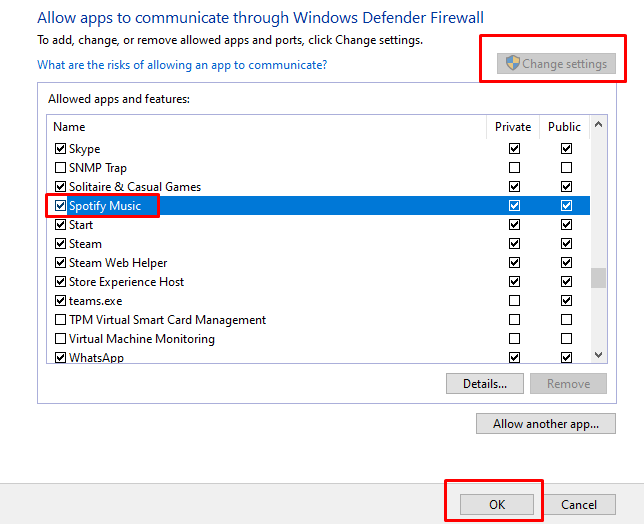Click the Remove button
The width and height of the screenshot is (644, 524).
pyautogui.click(x=568, y=383)
